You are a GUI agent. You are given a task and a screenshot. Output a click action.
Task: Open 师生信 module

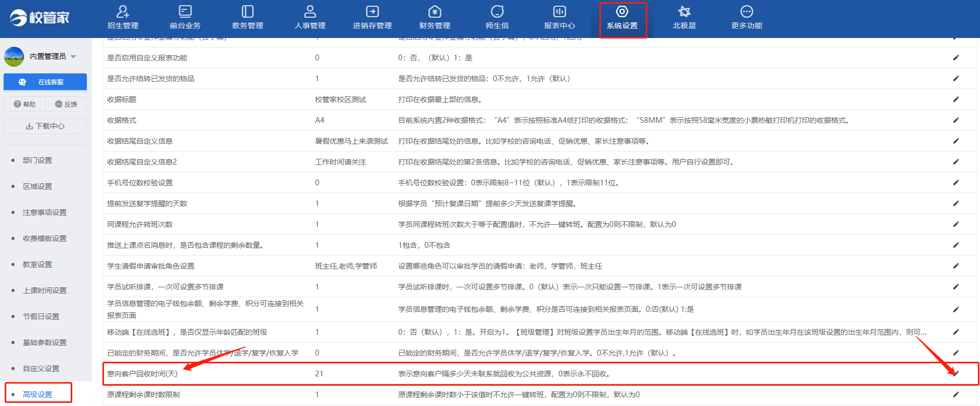click(x=497, y=18)
